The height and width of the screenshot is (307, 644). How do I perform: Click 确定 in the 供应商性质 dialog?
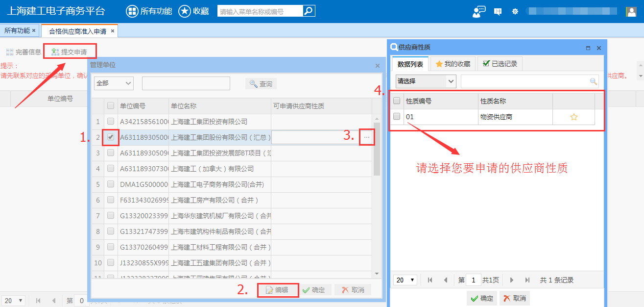click(x=482, y=298)
